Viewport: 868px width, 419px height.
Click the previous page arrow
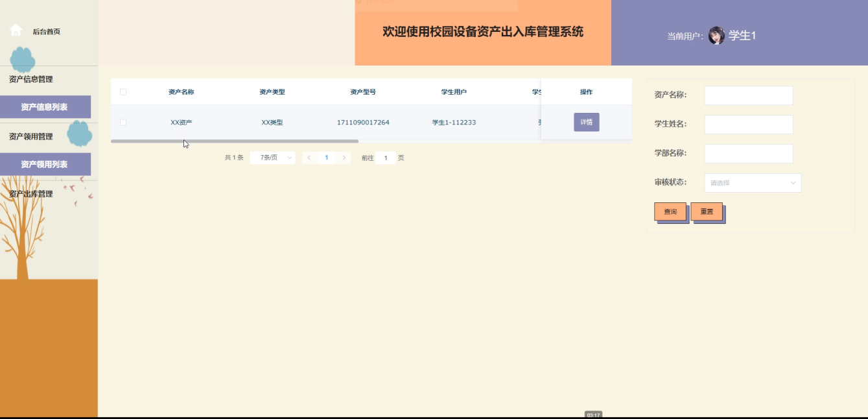[x=309, y=158]
